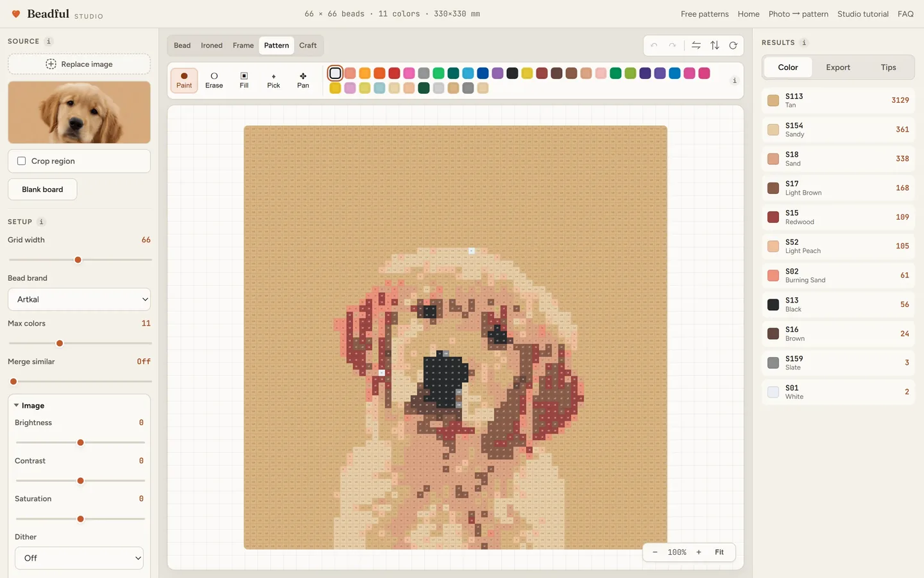Screen dimensions: 924x578
Task: Enable the Crop region checkbox
Action: 22,161
